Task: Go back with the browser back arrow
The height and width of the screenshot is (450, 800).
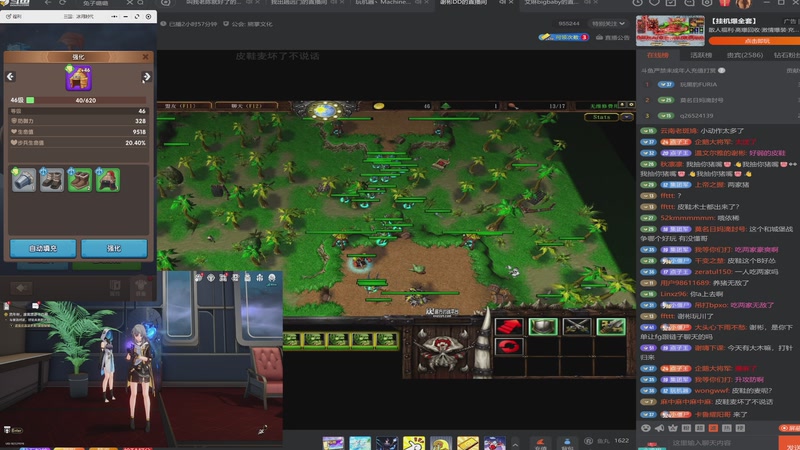Action: [x=48, y=3]
